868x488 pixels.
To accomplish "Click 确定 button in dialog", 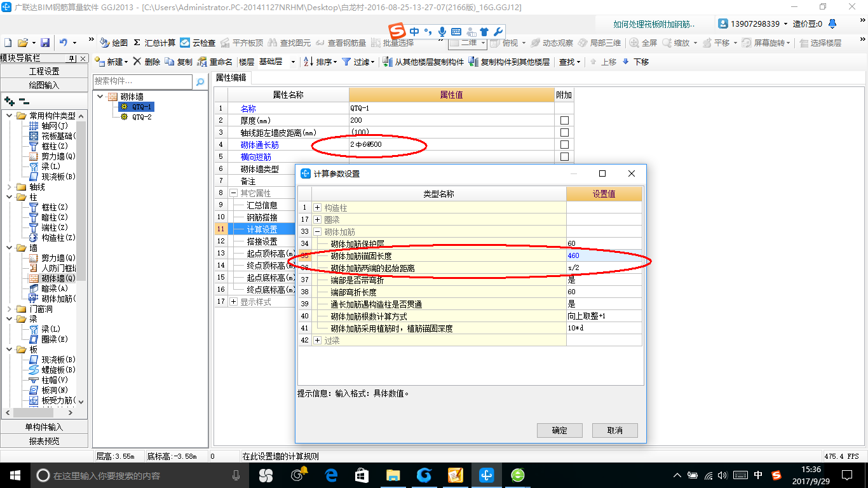I will tap(560, 430).
